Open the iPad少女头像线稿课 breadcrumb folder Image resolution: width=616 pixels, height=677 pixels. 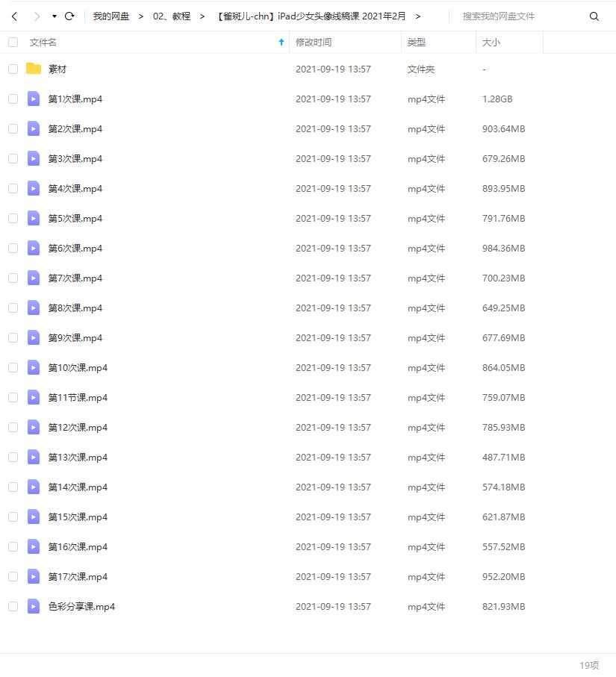tap(311, 16)
